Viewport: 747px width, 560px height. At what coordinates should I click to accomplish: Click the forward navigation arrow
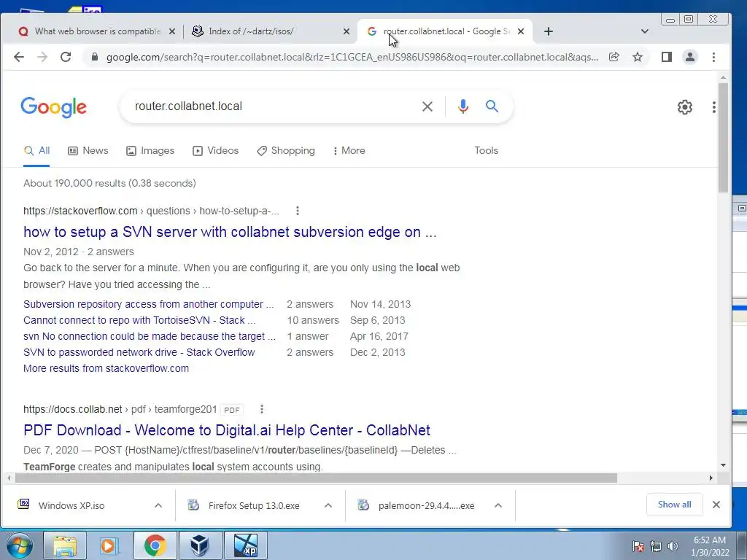42,57
